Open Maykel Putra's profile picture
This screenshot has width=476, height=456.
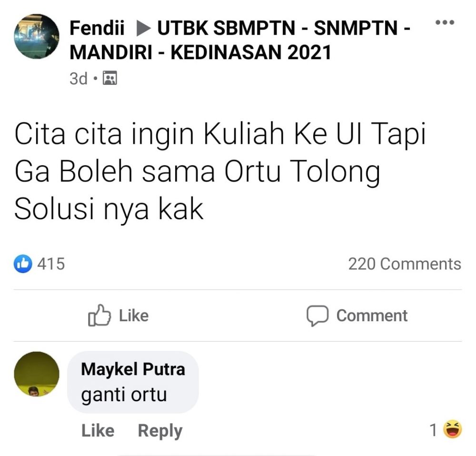coord(37,374)
